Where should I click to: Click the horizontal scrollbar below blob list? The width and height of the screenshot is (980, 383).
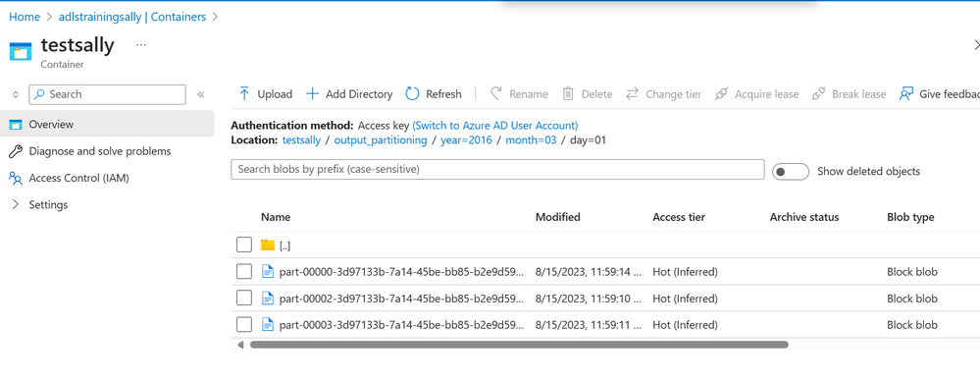pos(519,344)
